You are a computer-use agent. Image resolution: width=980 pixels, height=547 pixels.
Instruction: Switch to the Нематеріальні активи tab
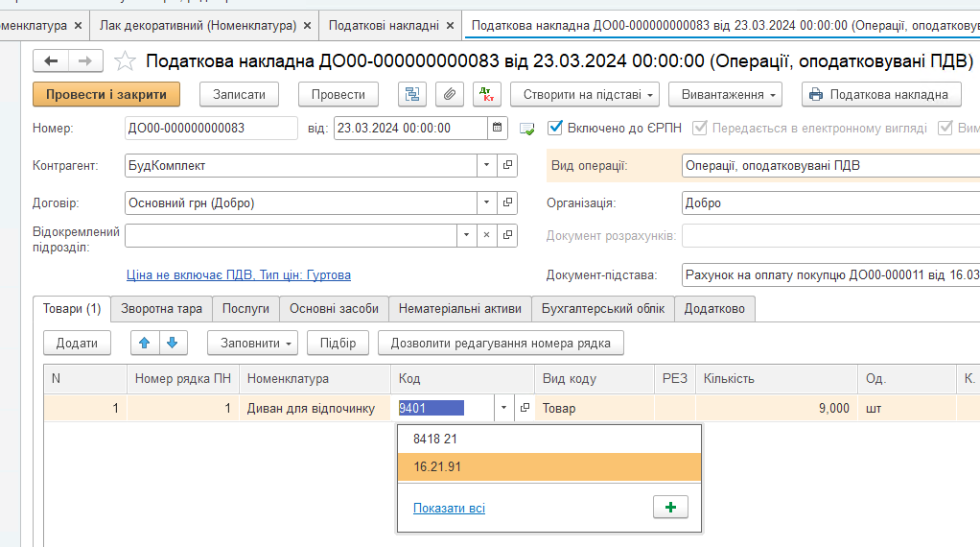point(460,309)
